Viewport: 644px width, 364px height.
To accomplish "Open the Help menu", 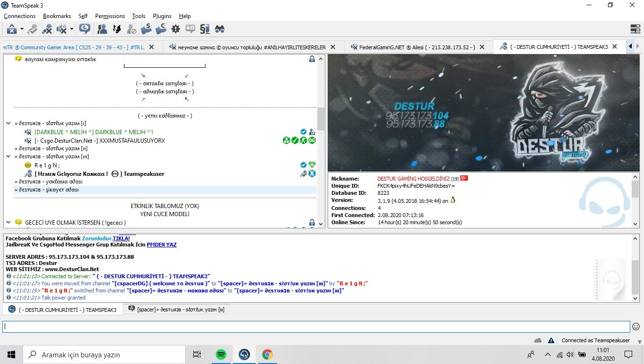I will 185,16.
